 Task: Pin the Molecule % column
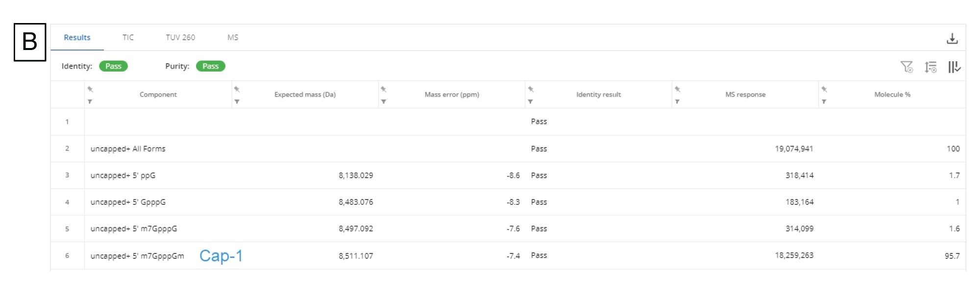point(824,89)
